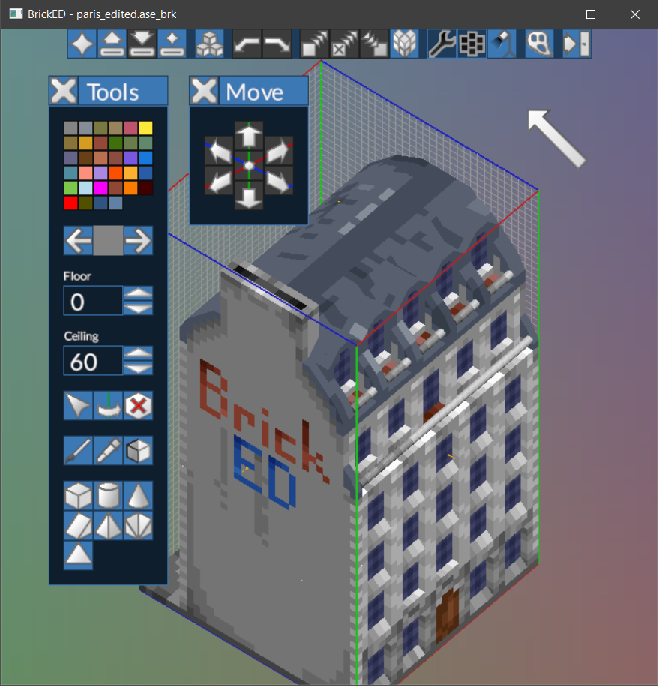This screenshot has height=686, width=658.
Task: Toggle the wireframe grid cube icon
Action: coord(404,44)
